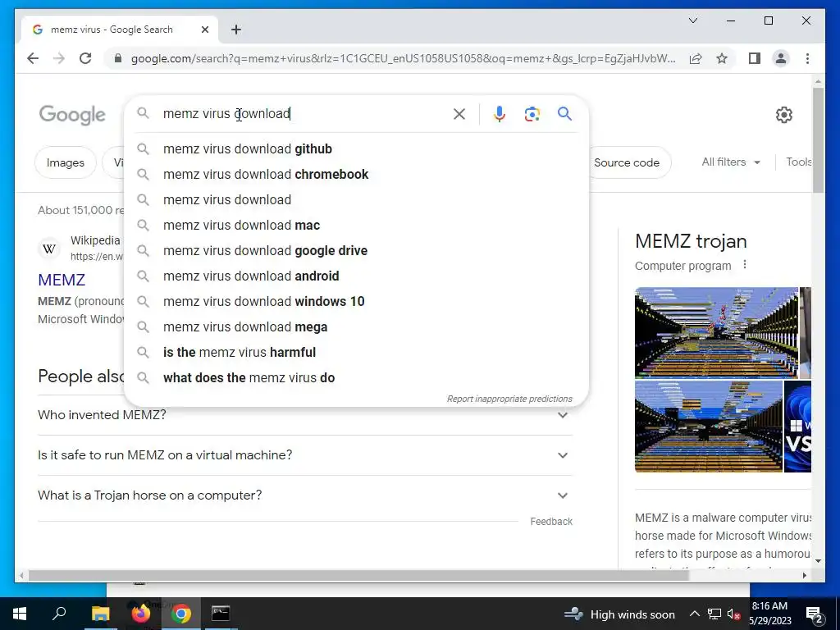Search by image with the Lens icon

pos(532,113)
